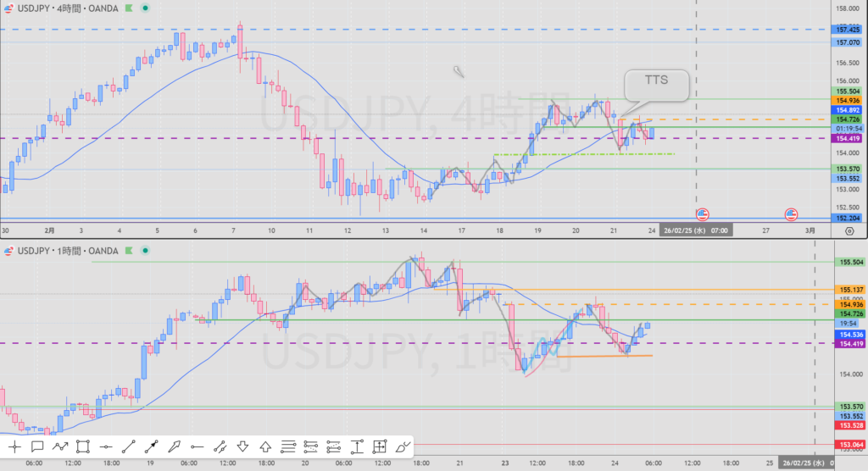Select the rectangle shape tool

(83, 446)
